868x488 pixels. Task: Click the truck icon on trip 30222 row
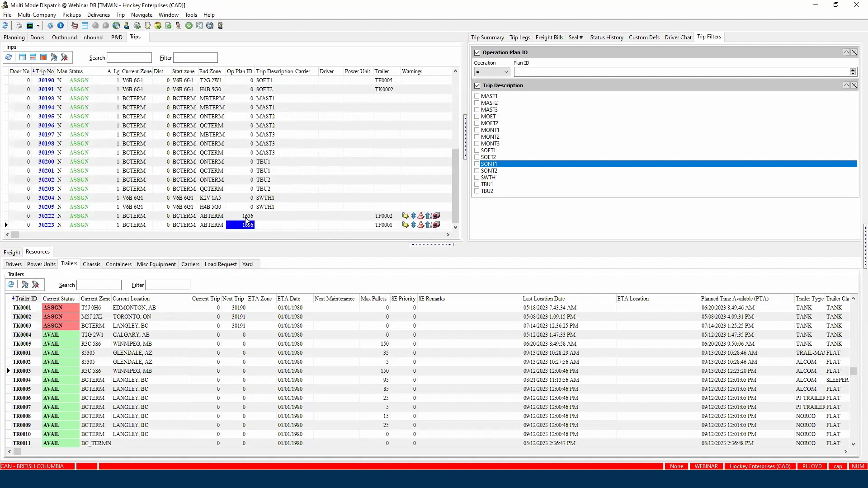coord(435,216)
